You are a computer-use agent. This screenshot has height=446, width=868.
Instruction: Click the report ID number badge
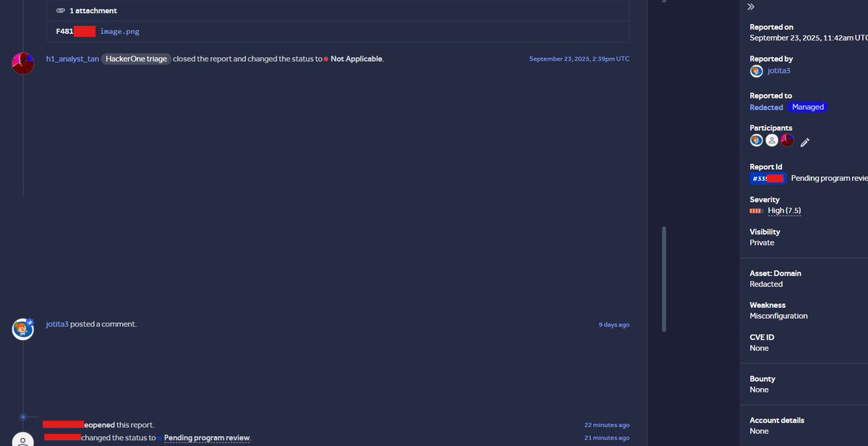767,178
